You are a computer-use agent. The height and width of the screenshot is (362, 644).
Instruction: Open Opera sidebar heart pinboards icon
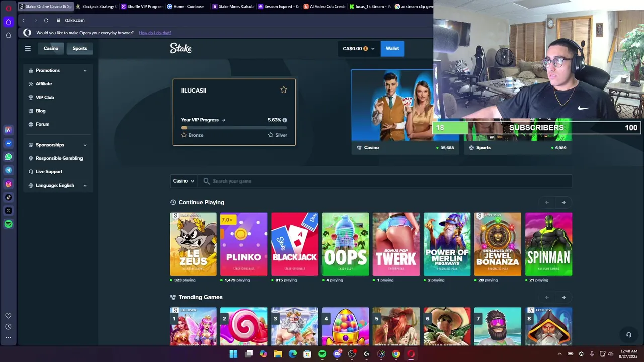click(8, 316)
